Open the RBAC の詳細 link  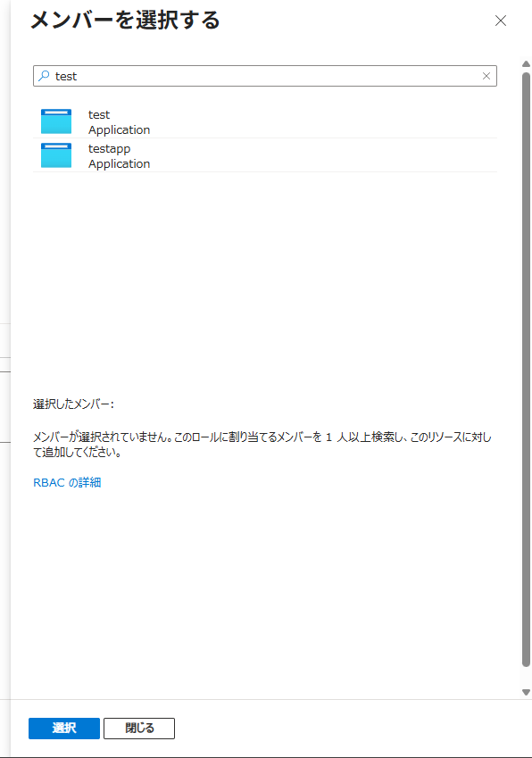pyautogui.click(x=67, y=482)
